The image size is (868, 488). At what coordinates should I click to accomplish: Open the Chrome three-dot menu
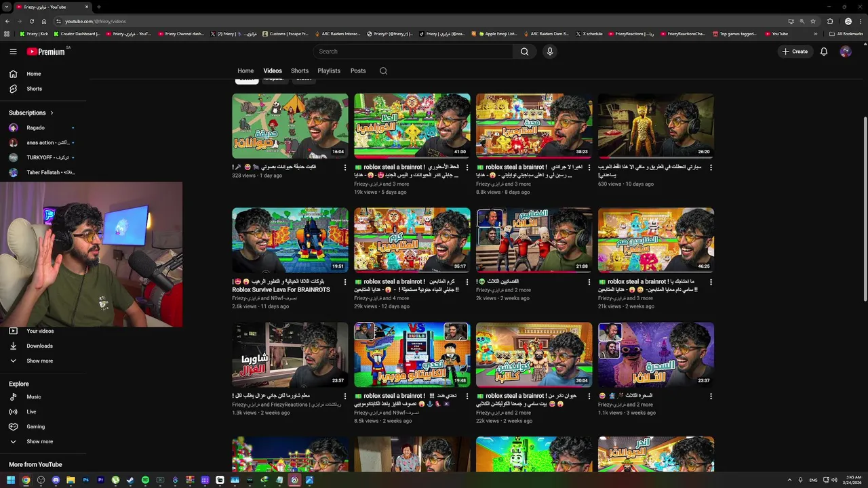coord(859,21)
